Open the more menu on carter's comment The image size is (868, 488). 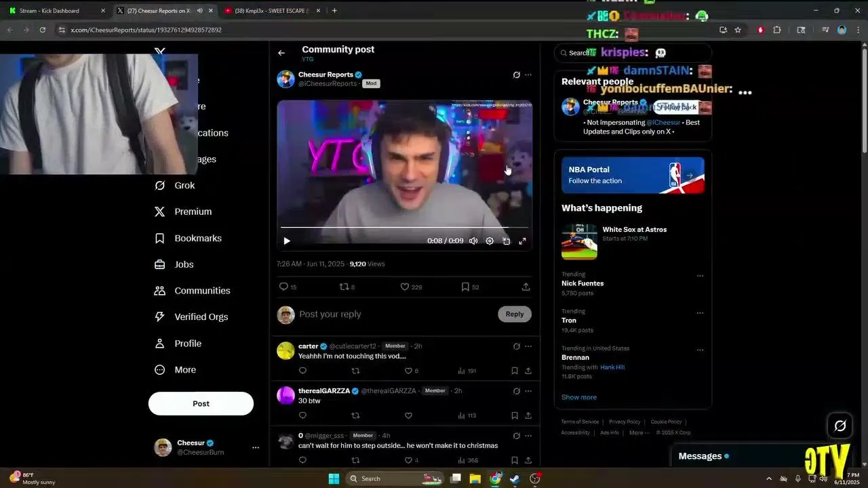coord(528,346)
